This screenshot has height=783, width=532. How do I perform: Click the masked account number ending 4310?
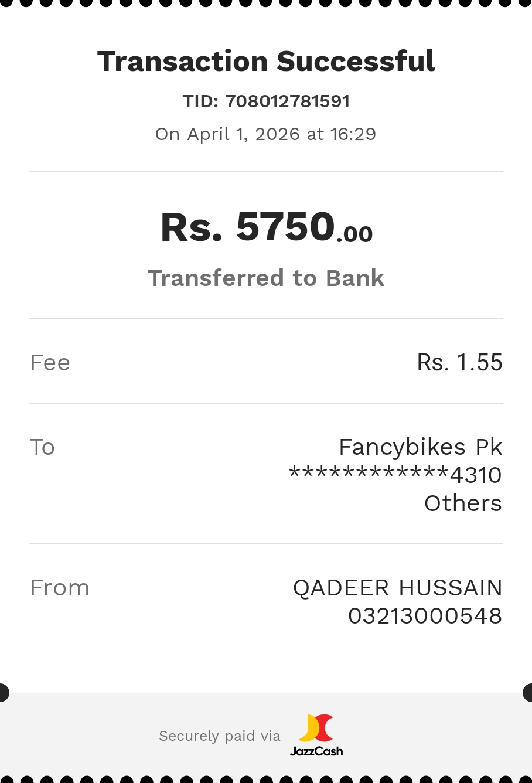pyautogui.click(x=395, y=475)
